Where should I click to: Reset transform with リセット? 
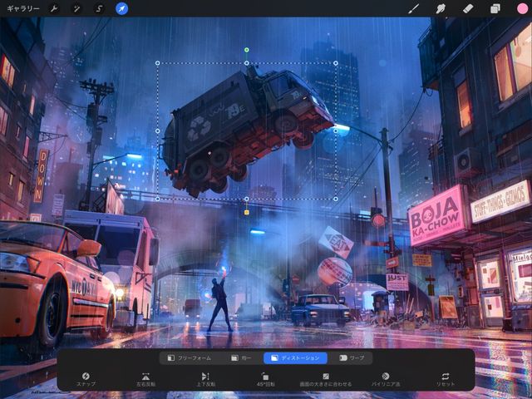pos(446,379)
